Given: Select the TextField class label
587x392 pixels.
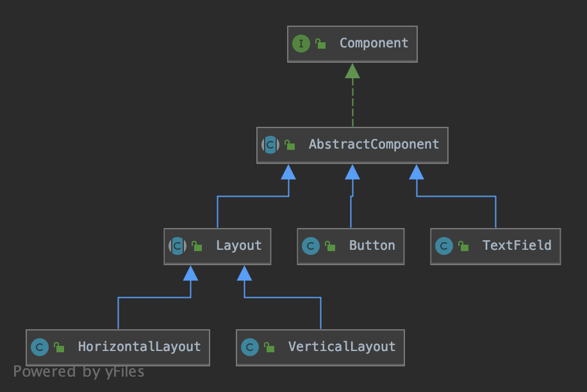Looking at the screenshot, I should pyautogui.click(x=517, y=246).
